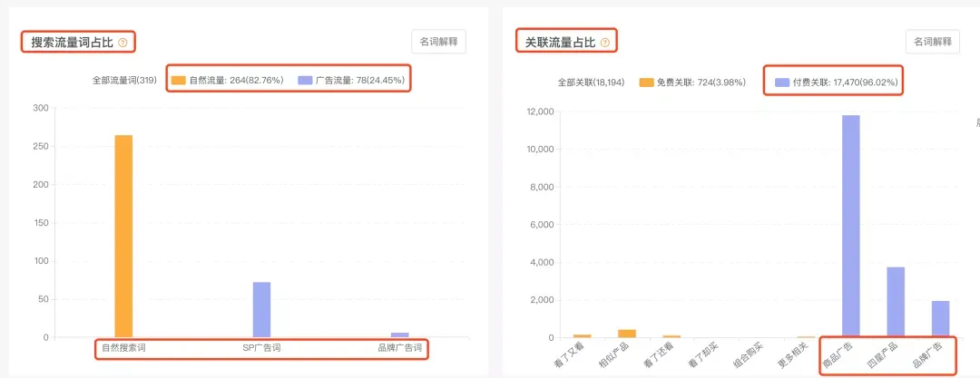Click the 自然搜索词 axis label
This screenshot has height=378, width=980.
click(123, 348)
